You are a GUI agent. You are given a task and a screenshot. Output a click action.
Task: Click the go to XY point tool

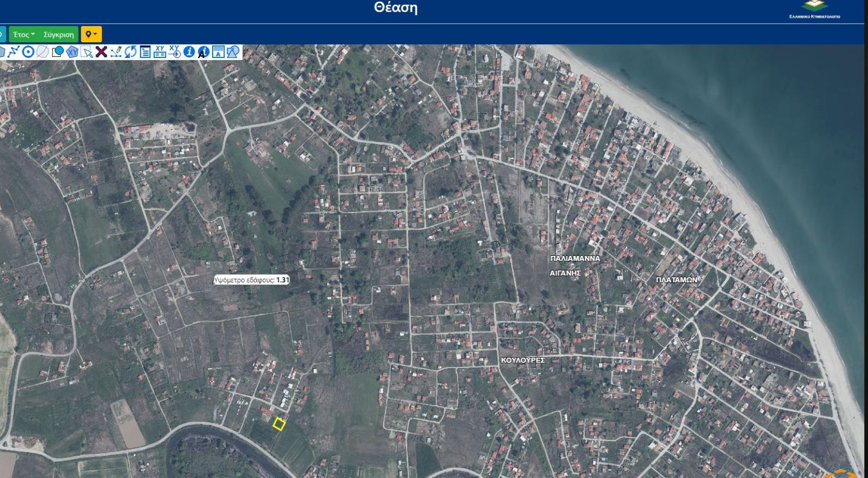pyautogui.click(x=174, y=52)
